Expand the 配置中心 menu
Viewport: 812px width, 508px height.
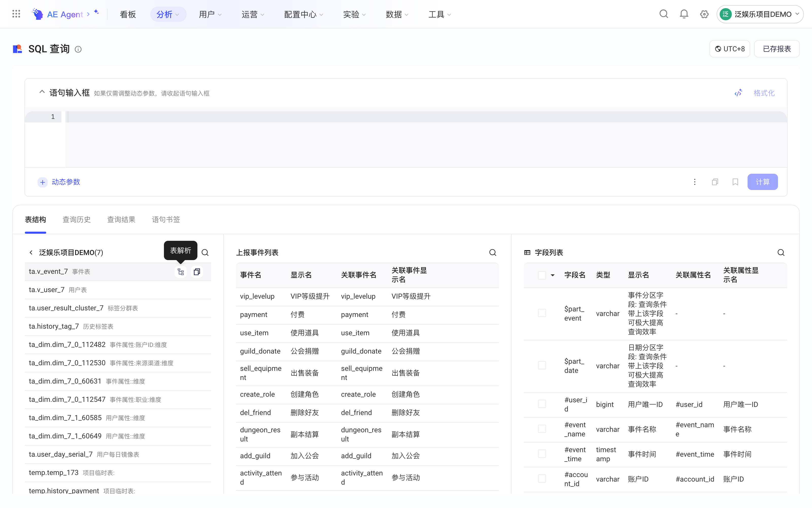point(304,14)
